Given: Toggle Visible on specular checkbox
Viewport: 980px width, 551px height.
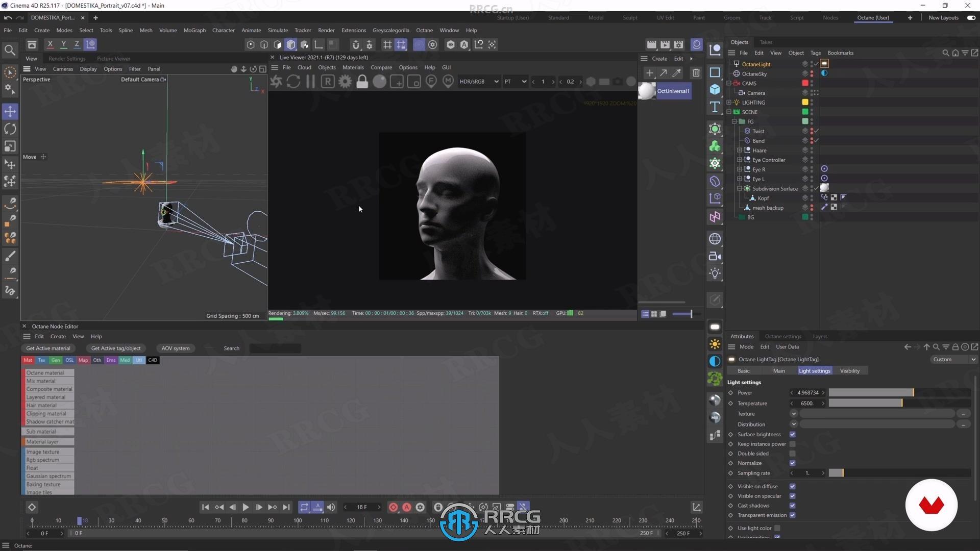Looking at the screenshot, I should [x=792, y=496].
